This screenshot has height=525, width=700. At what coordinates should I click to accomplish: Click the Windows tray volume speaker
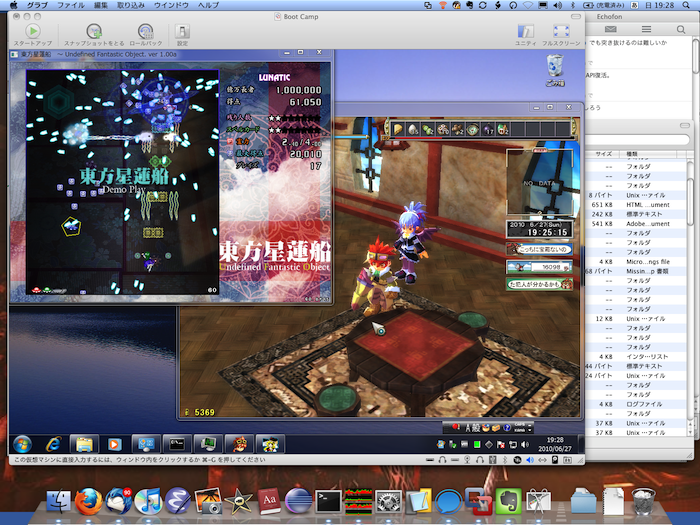click(525, 445)
